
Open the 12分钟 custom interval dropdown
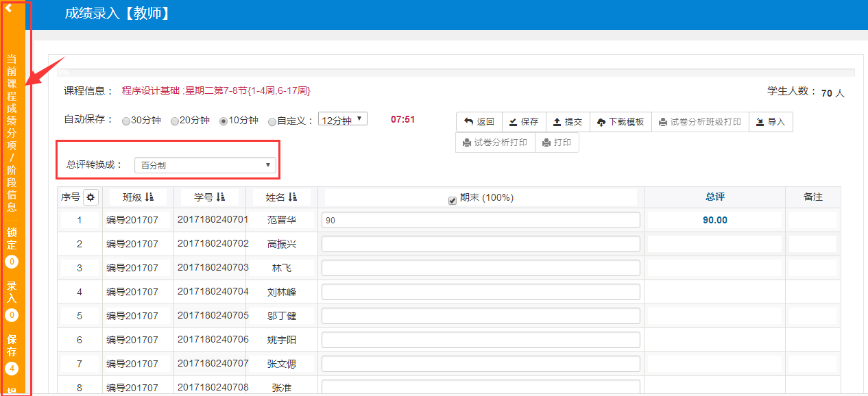click(343, 119)
